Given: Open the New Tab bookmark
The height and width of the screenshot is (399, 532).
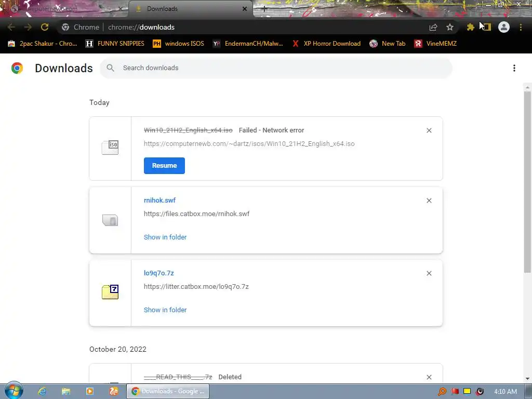Looking at the screenshot, I should pyautogui.click(x=388, y=44).
